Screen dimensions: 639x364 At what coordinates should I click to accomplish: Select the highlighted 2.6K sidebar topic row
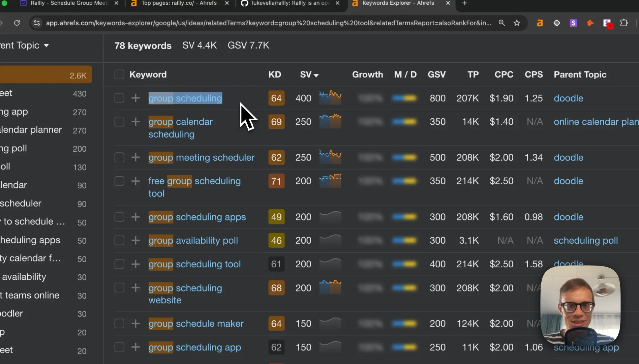tap(46, 74)
